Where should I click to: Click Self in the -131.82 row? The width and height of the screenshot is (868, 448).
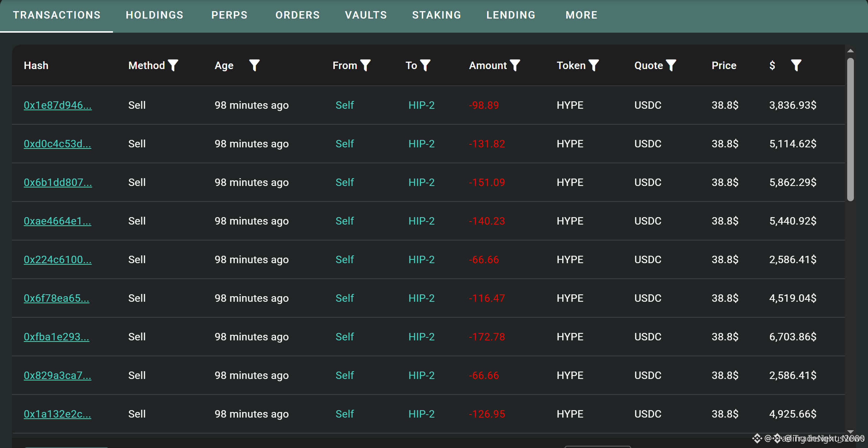tap(344, 144)
